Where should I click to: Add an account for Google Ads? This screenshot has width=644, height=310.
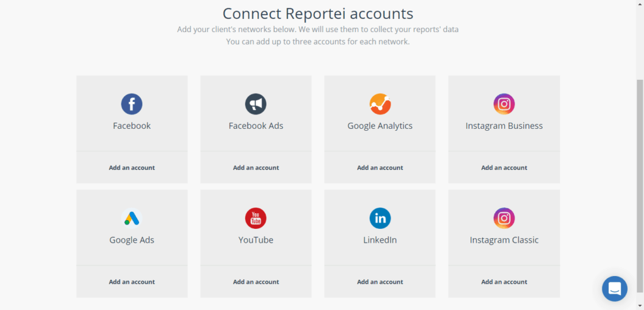132,282
